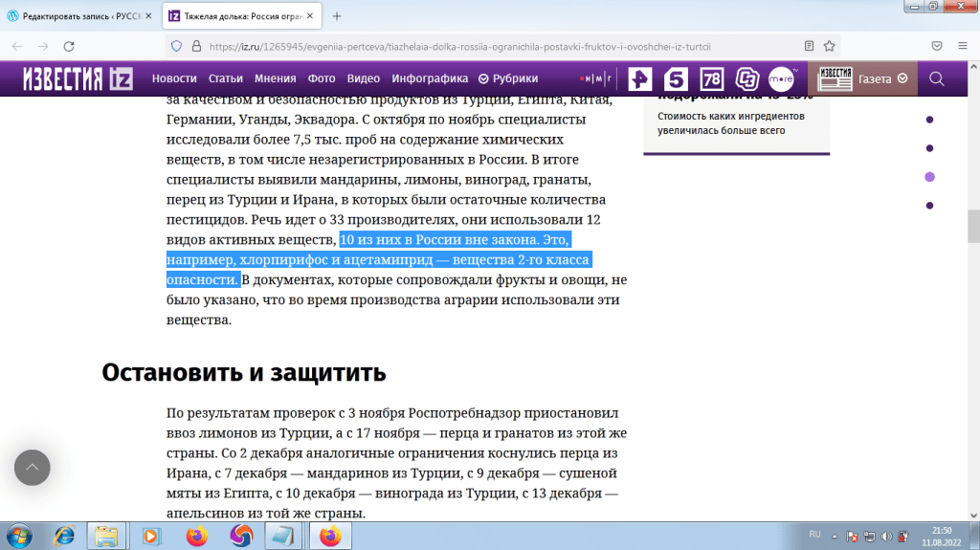Open the NMG media group logo

coord(595,78)
